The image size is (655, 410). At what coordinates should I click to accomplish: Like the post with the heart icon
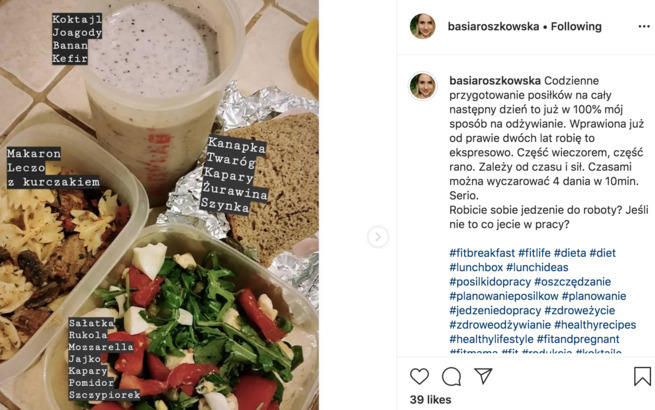[x=419, y=376]
